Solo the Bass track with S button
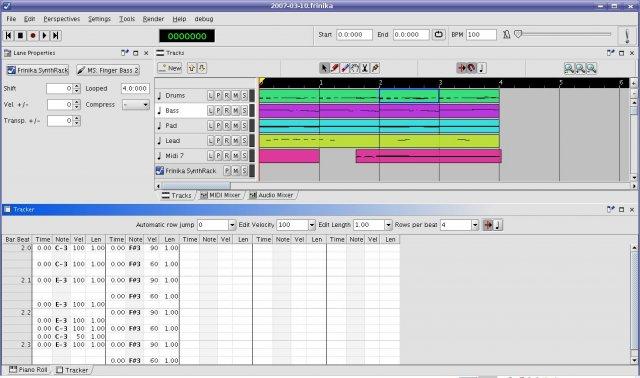The height and width of the screenshot is (378, 640). click(244, 111)
